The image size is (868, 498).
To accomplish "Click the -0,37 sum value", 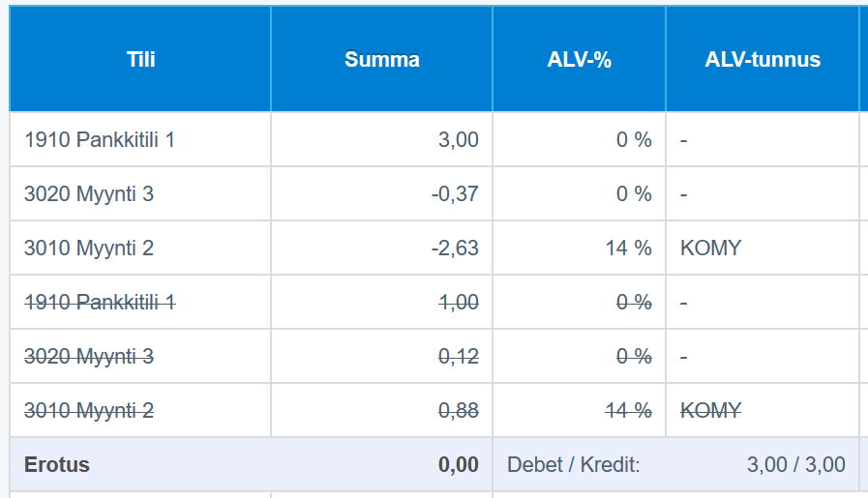I will (x=454, y=194).
